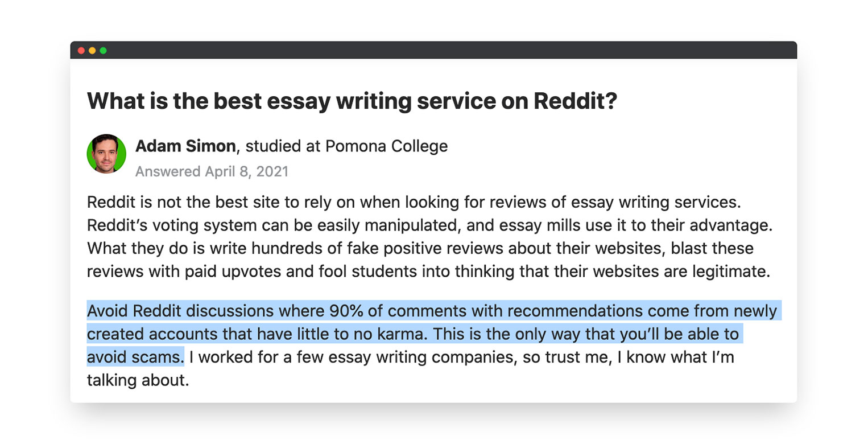Open the Adam Simon author name link
This screenshot has height=444, width=868.
tap(185, 146)
